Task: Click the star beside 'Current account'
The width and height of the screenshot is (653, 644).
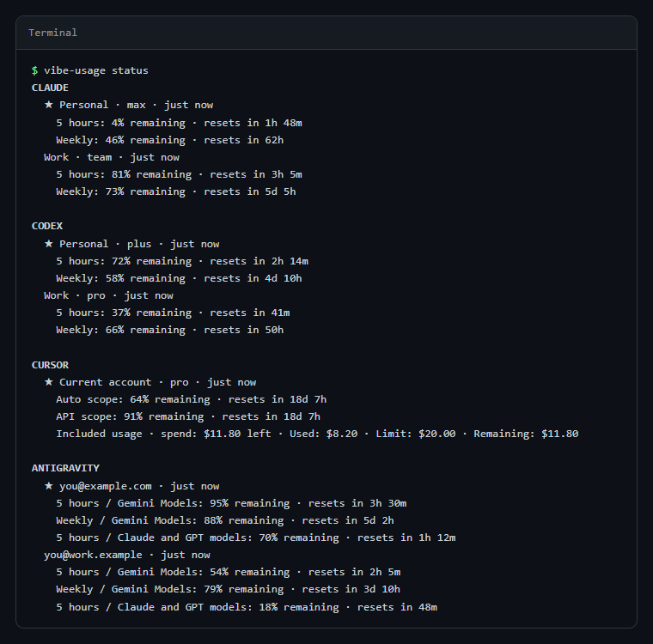Action: click(x=49, y=382)
